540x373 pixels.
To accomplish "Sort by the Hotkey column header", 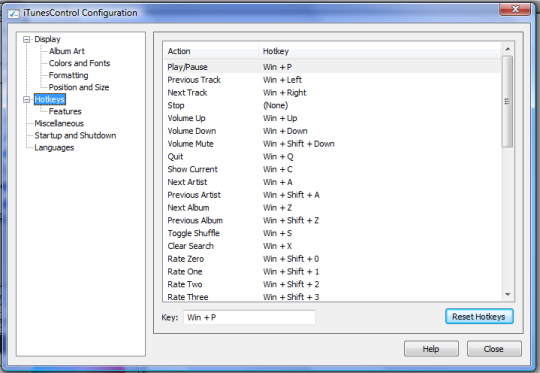I will click(380, 51).
